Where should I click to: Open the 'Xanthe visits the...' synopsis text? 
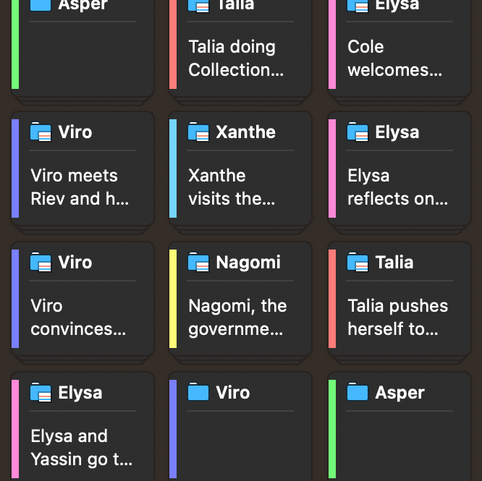coord(232,187)
